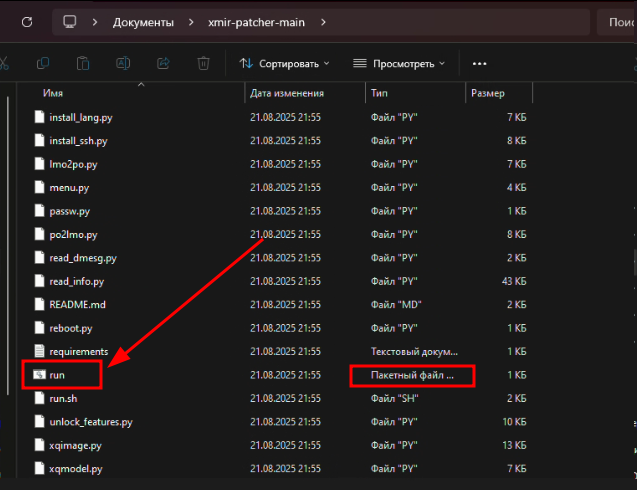
Task: Sort by Размер column header
Action: pos(487,93)
